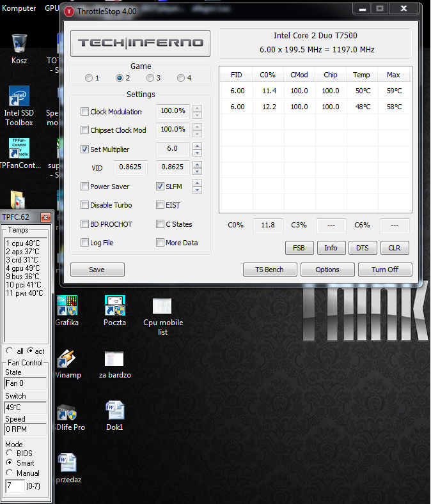Click the TS Bench button
Viewport: 431px width, 504px height.
click(270, 270)
